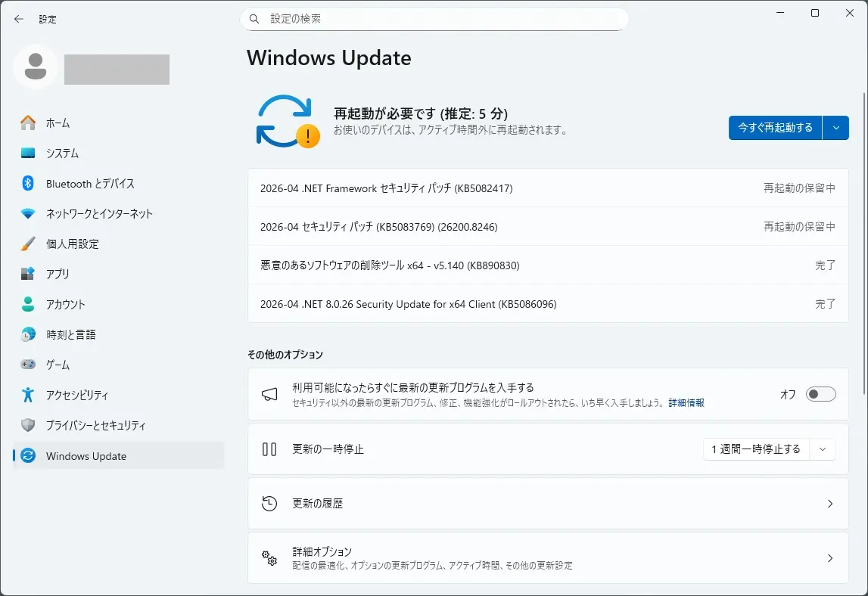Click the network Wi-Fi icon in sidebar

click(x=28, y=213)
